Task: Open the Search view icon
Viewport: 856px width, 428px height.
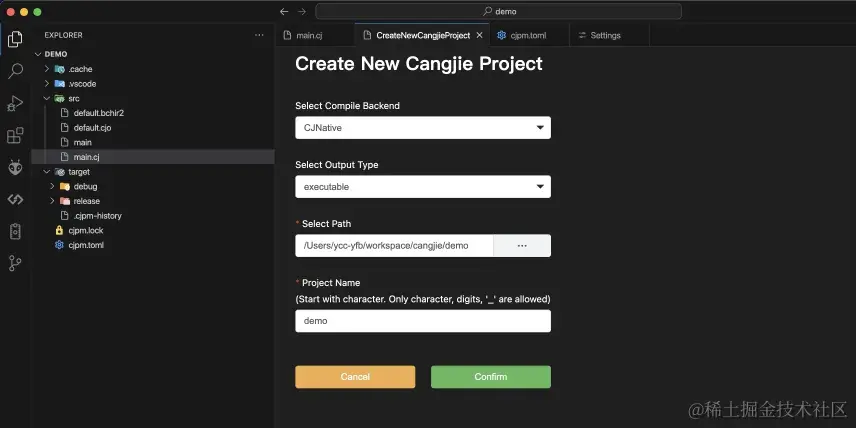Action: pyautogui.click(x=15, y=70)
